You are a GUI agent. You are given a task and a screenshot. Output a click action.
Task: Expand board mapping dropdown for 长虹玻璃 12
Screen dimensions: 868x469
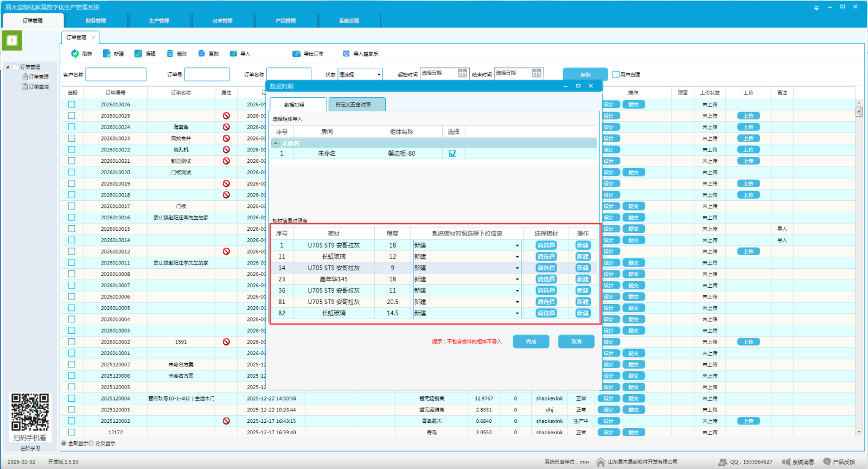pyautogui.click(x=517, y=257)
